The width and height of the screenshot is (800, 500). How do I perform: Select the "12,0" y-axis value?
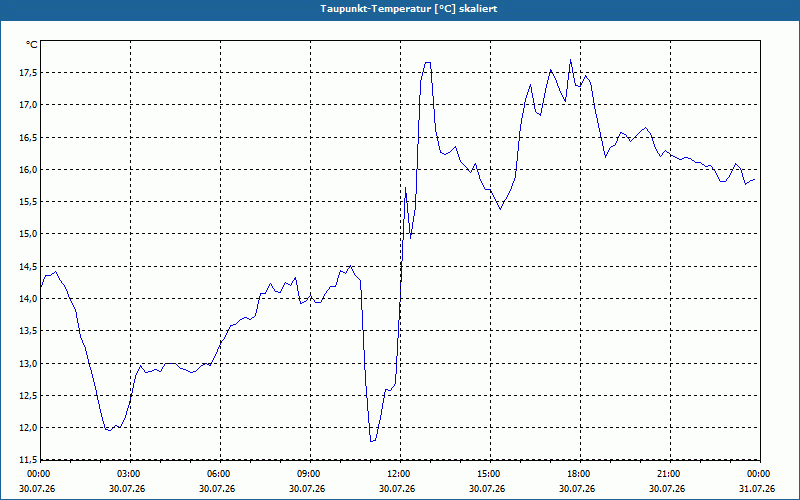(28, 428)
